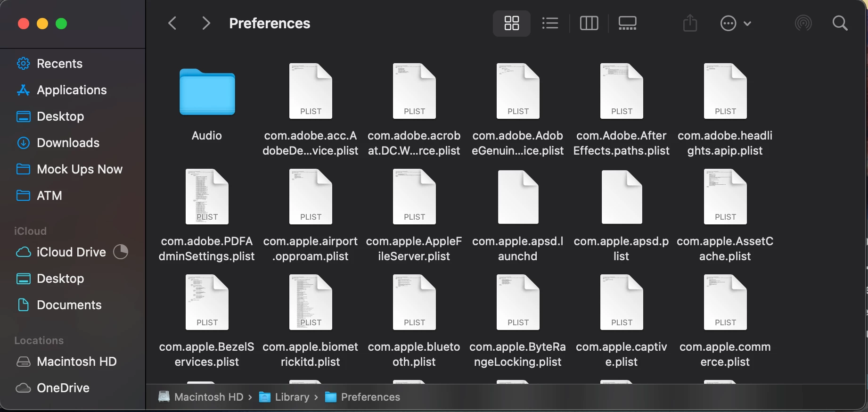Open the More actions ellipsis menu
Image resolution: width=868 pixels, height=412 pixels.
[x=736, y=23]
